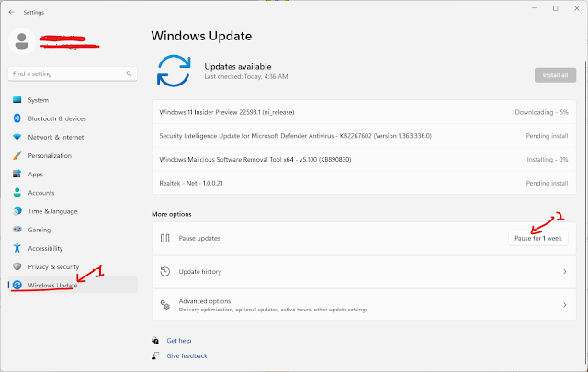
Task: Select Privacy & security
Action: point(73,266)
